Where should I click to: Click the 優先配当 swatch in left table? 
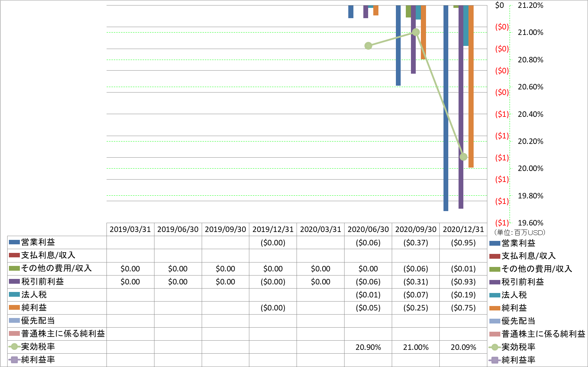(x=14, y=320)
